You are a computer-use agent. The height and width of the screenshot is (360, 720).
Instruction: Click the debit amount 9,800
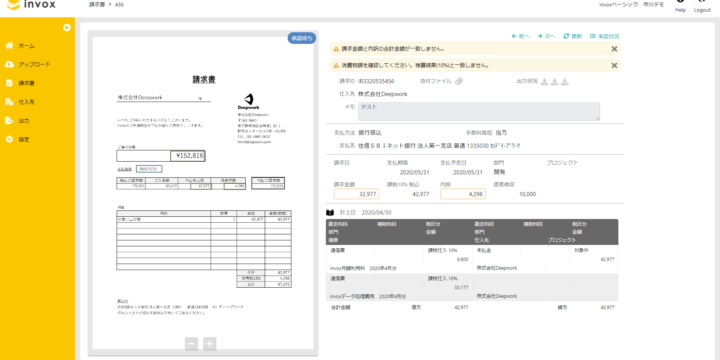click(x=462, y=259)
